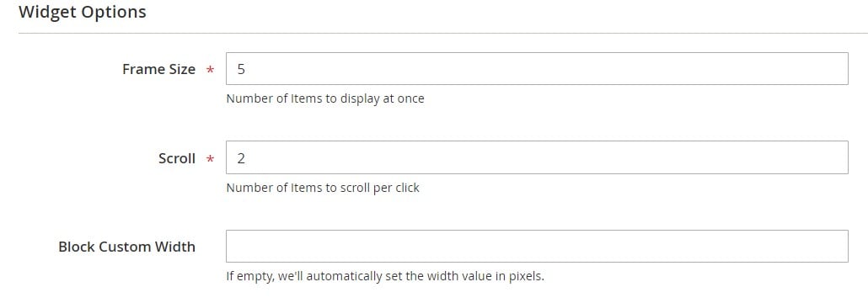Click the red asterisk beside Frame Size
This screenshot has height=303, width=868.
[210, 70]
